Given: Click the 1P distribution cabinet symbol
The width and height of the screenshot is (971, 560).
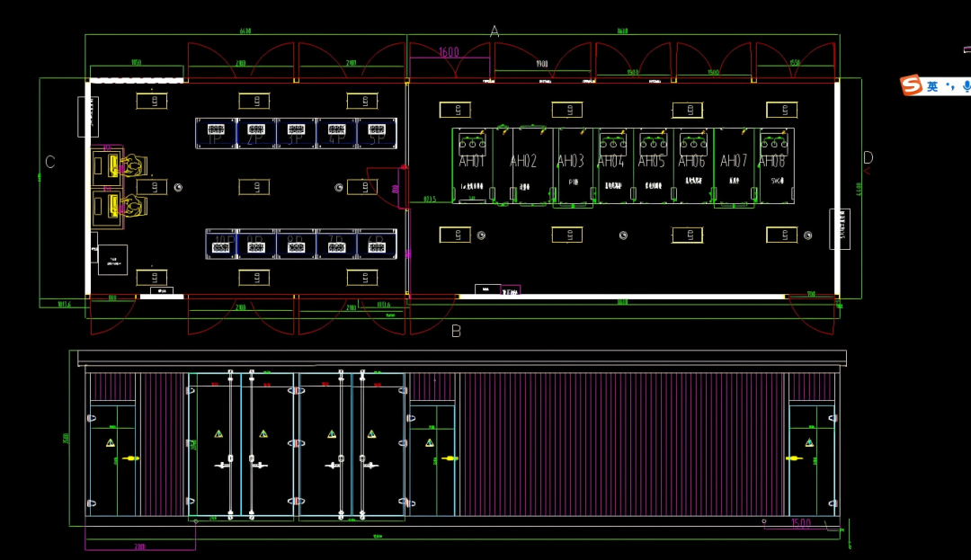Looking at the screenshot, I should tap(214, 132).
